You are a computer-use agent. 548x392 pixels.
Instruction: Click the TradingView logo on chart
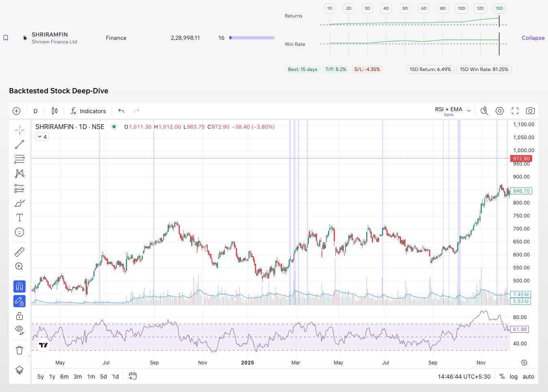tap(43, 345)
